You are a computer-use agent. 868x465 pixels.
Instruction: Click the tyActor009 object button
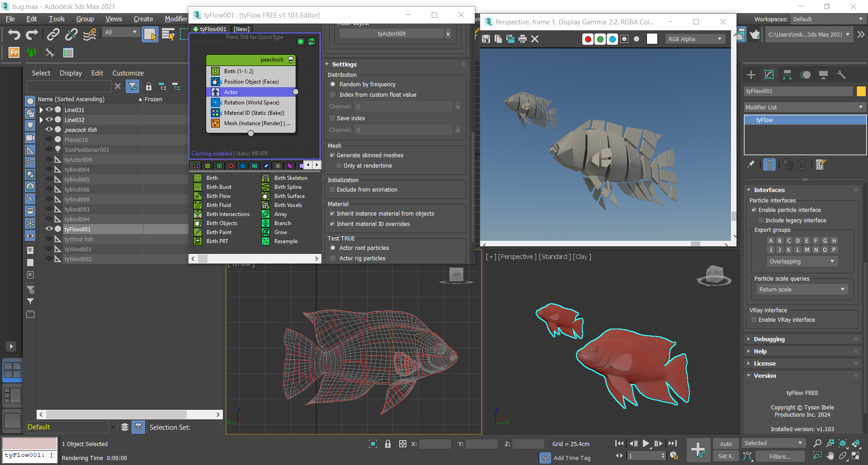pos(392,33)
